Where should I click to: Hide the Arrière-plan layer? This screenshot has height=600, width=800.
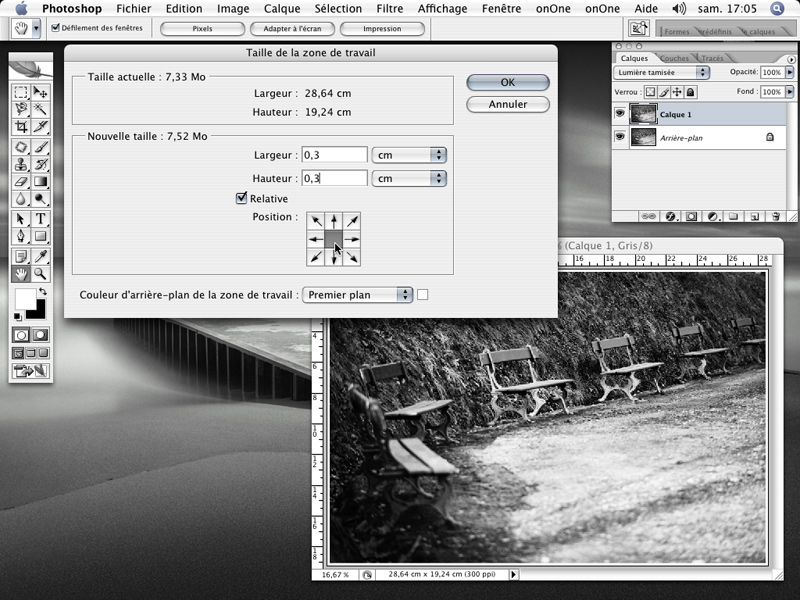pyautogui.click(x=620, y=137)
